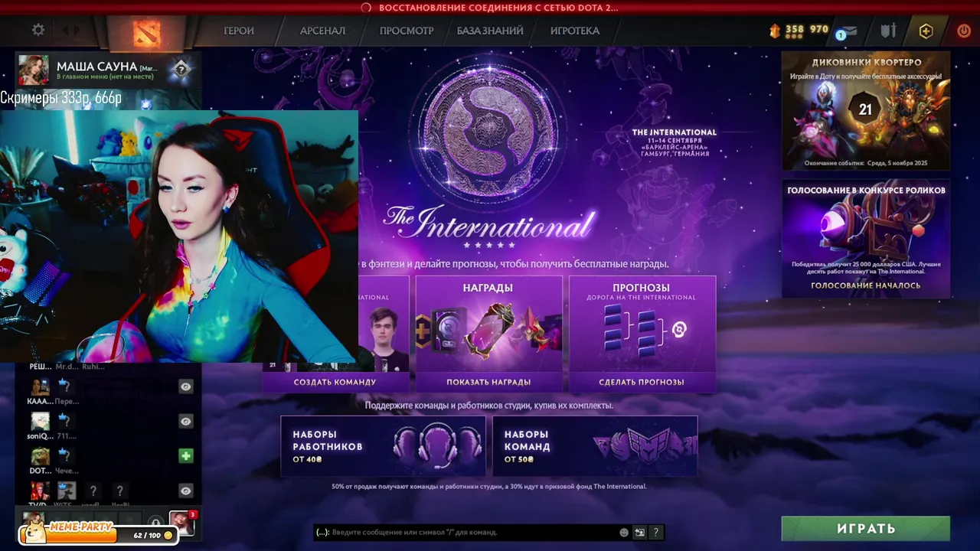Open the ИГРОТЕКА tab

click(575, 31)
